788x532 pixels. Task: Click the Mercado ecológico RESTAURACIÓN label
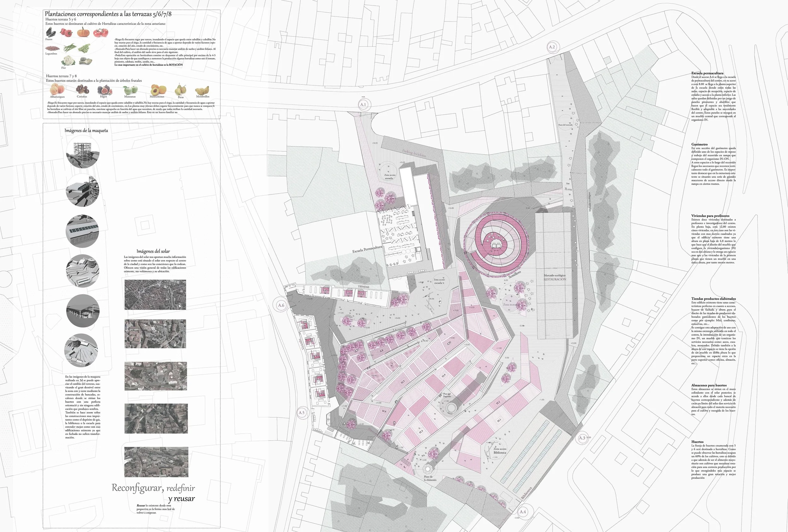[x=555, y=277]
